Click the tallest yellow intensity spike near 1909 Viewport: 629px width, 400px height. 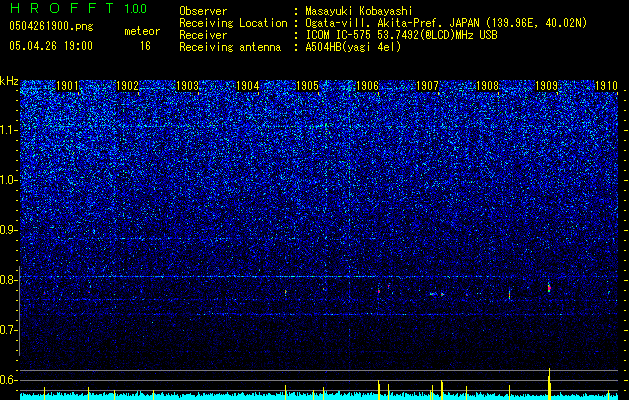click(x=549, y=384)
